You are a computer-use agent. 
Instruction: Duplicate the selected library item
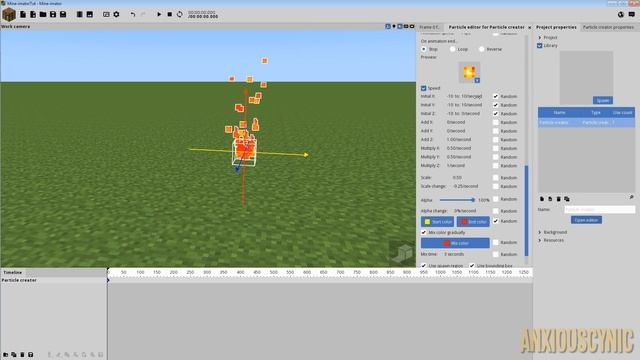[x=567, y=199]
